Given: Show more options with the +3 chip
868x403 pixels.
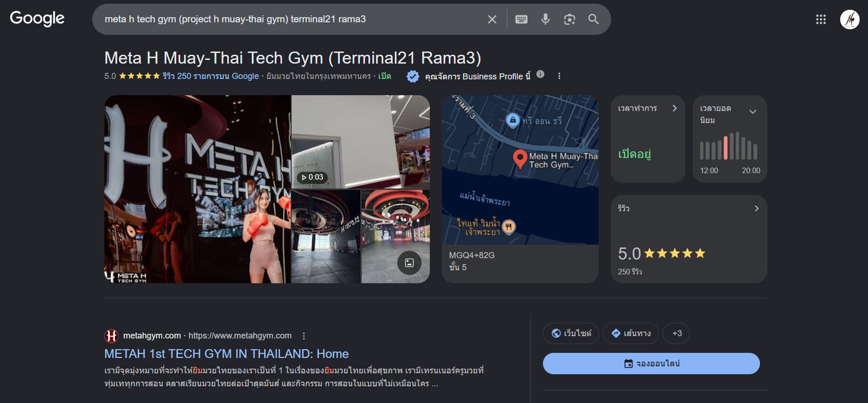Looking at the screenshot, I should tap(676, 333).
